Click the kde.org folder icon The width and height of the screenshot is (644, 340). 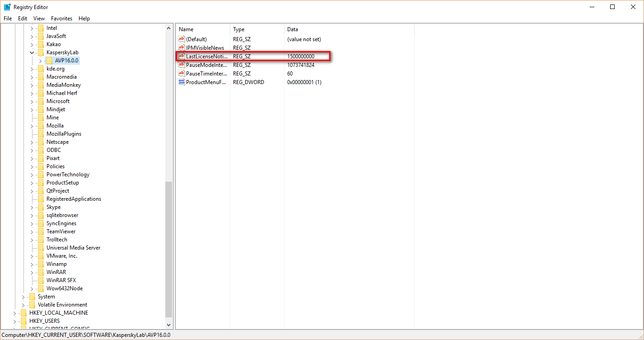point(41,69)
